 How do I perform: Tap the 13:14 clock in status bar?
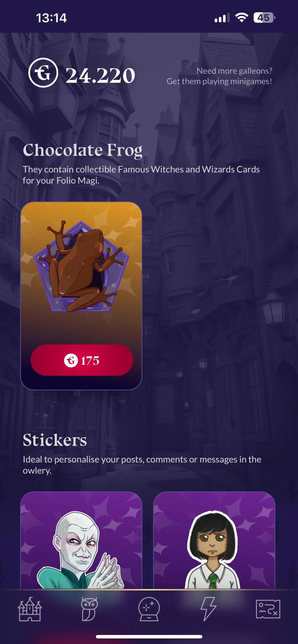(51, 18)
